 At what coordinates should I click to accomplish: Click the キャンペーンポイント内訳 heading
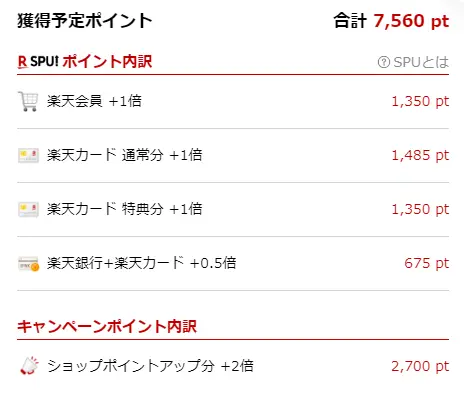click(107, 326)
